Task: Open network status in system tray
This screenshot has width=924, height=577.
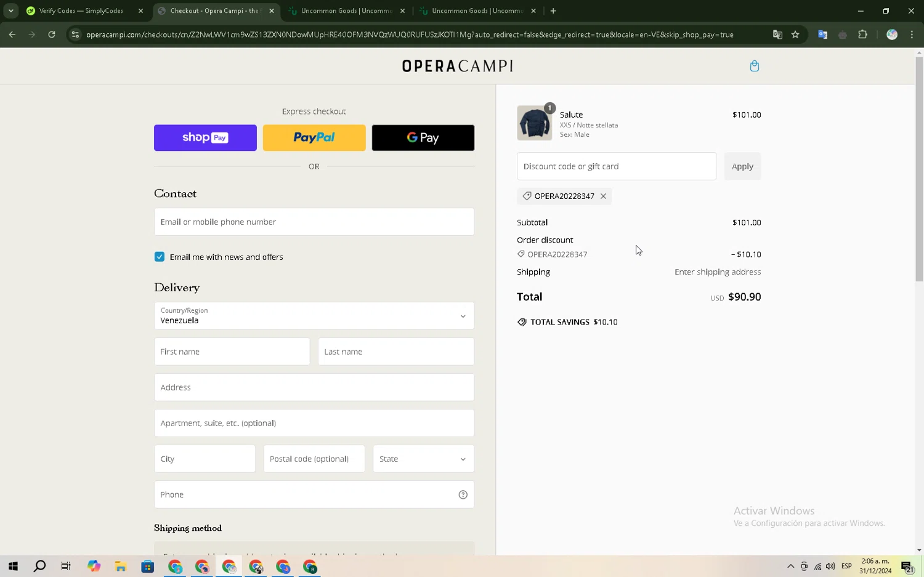Action: tap(817, 567)
